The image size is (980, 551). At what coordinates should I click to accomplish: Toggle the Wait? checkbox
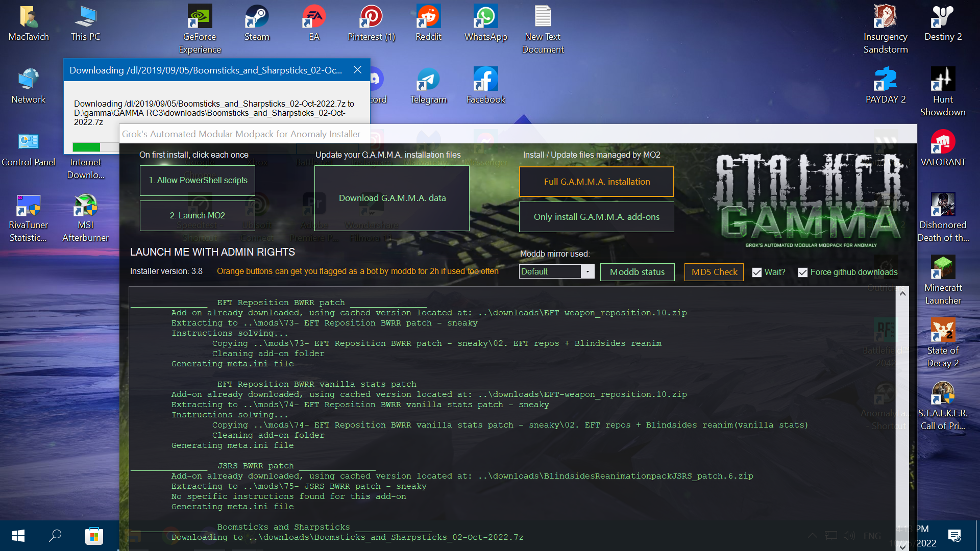757,272
